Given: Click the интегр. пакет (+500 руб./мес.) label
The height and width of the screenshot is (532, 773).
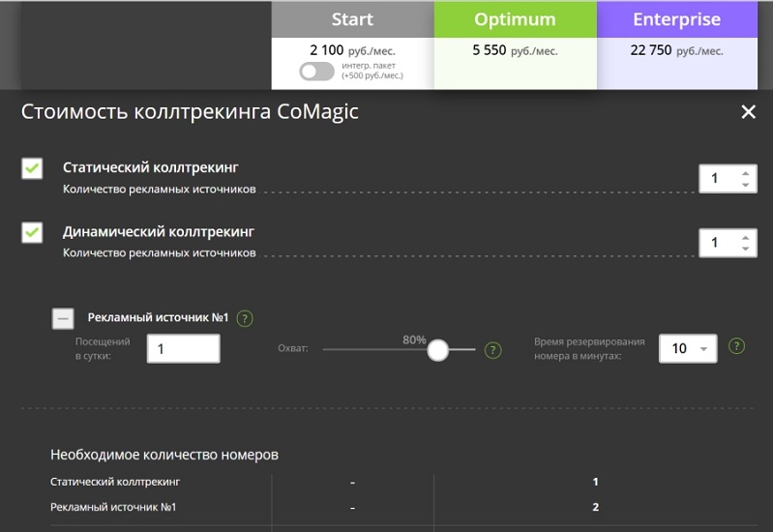Looking at the screenshot, I should tap(372, 71).
